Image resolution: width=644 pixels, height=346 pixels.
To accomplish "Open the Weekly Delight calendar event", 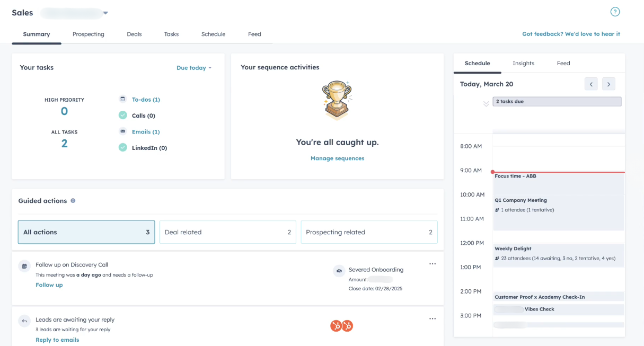I will [x=559, y=255].
